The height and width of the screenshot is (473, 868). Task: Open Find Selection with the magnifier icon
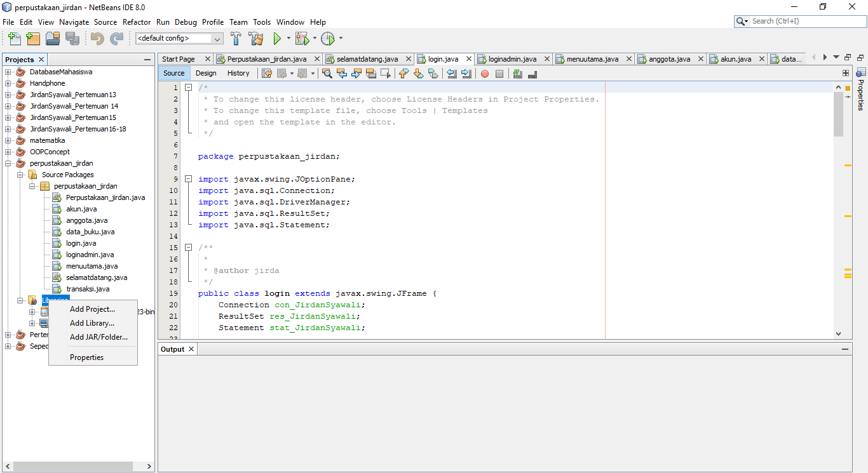327,73
